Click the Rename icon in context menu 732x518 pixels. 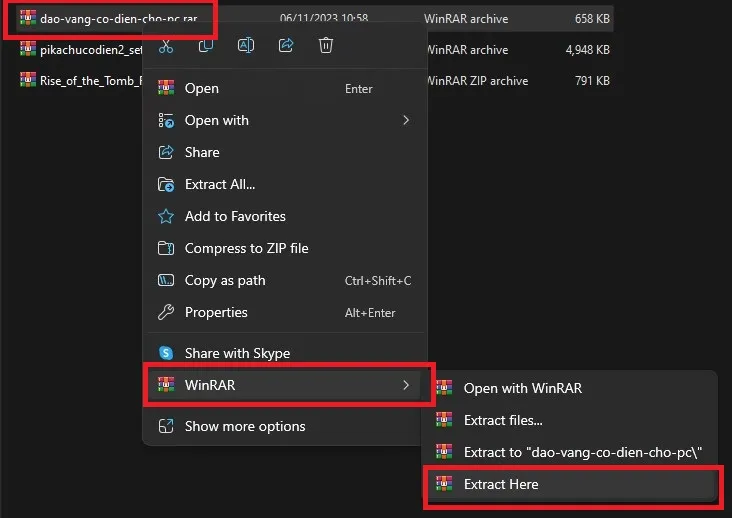coord(246,45)
